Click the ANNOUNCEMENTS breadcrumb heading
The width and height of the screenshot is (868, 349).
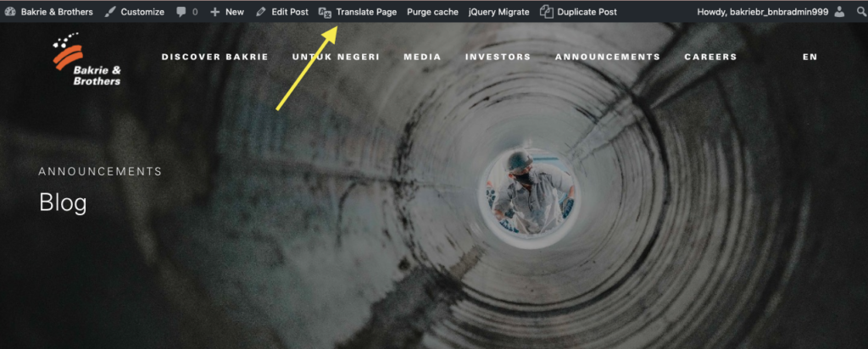pos(100,171)
